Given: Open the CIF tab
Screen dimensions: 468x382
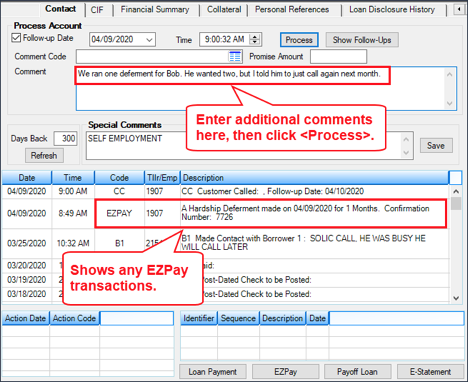Looking at the screenshot, I should click(97, 10).
